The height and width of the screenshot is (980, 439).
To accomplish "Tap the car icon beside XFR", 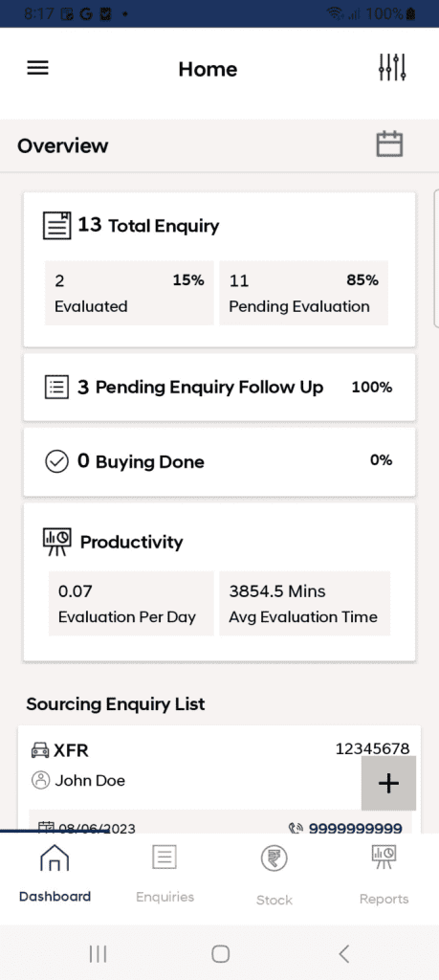I will [x=40, y=749].
